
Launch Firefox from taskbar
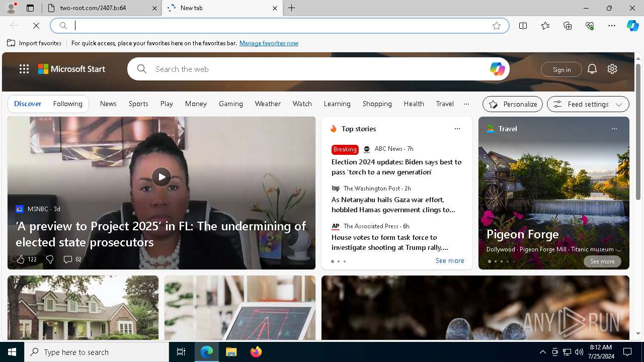coord(256,352)
